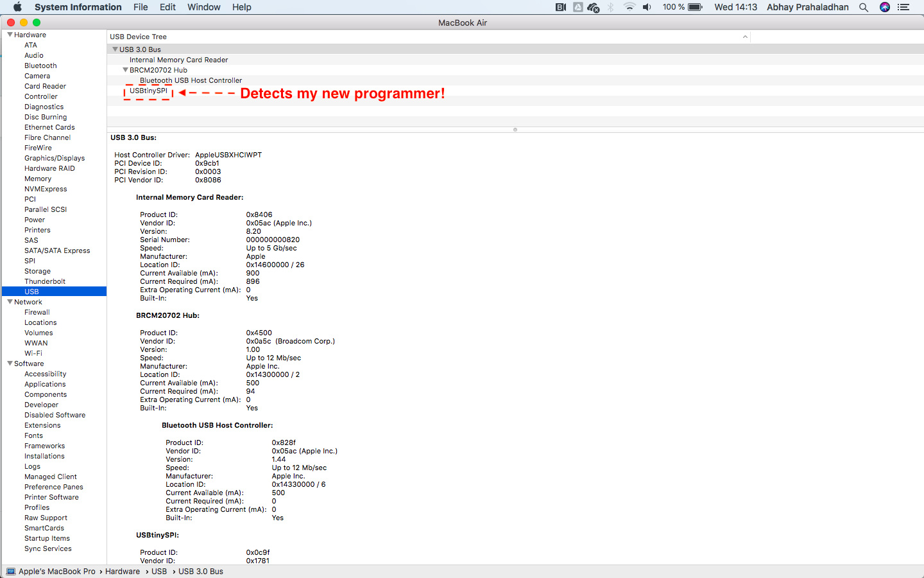The image size is (924, 578).
Task: Collapse the USB 3.0 Bus tree node
Action: click(115, 49)
